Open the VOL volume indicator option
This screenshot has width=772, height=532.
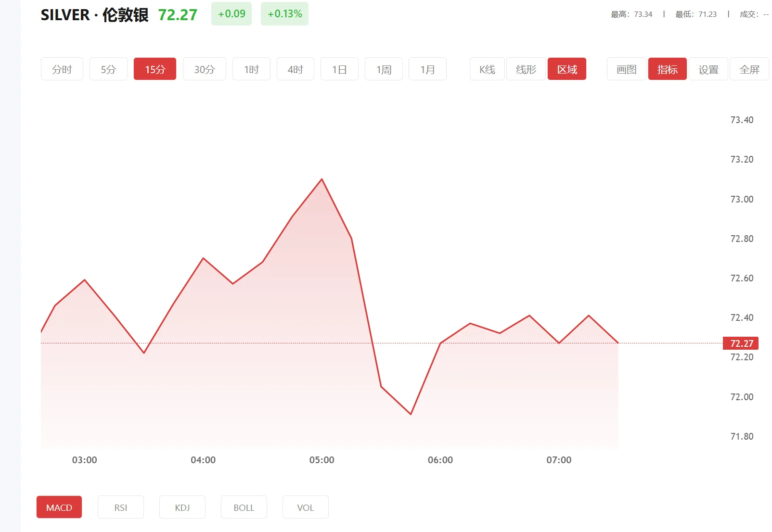(x=305, y=507)
